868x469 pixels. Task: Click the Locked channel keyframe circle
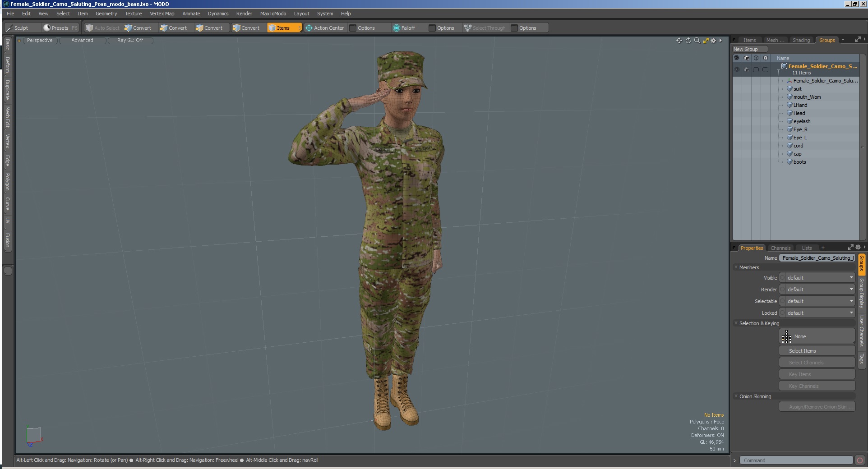[x=783, y=313]
